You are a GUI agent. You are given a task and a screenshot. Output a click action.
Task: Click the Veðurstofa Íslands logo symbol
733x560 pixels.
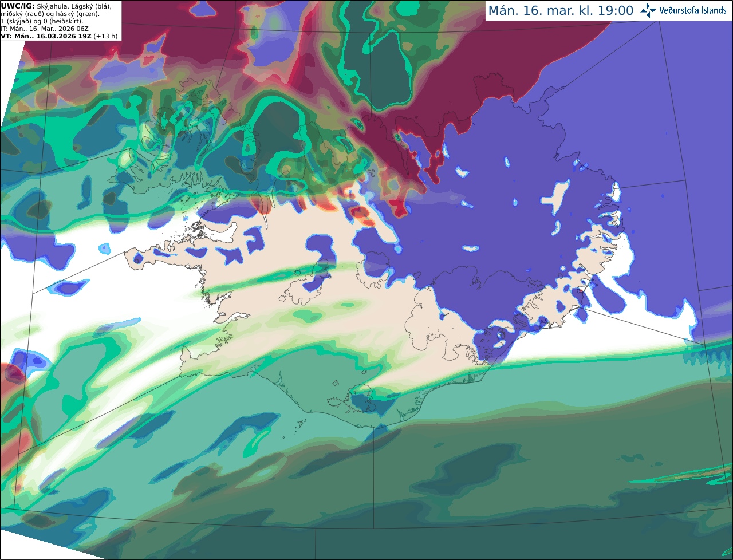(648, 10)
